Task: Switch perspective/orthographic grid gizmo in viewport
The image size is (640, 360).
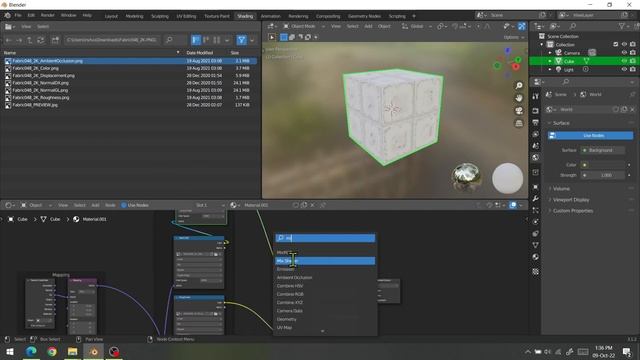Action: 519,123
